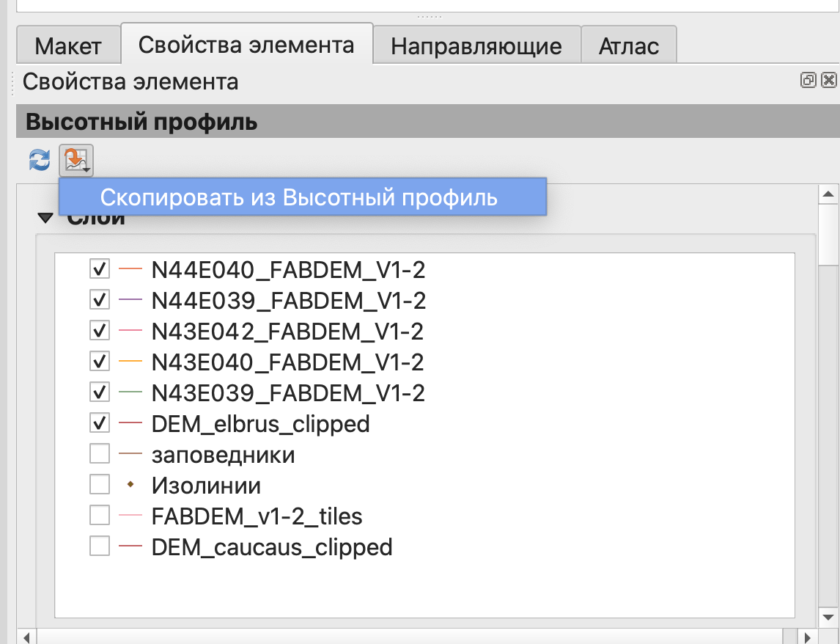Image resolution: width=840 pixels, height=644 pixels.
Task: Uncheck the N44E040_FABDEM_V1-2 layer
Action: point(99,269)
